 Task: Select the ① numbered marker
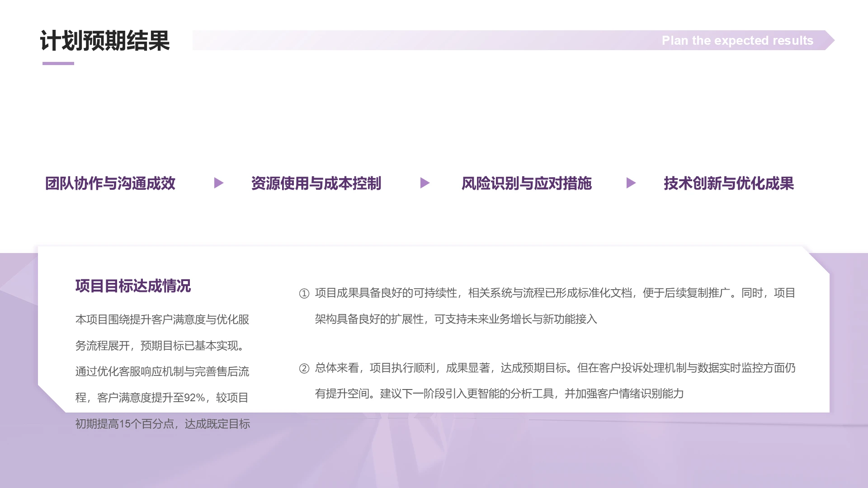point(304,293)
